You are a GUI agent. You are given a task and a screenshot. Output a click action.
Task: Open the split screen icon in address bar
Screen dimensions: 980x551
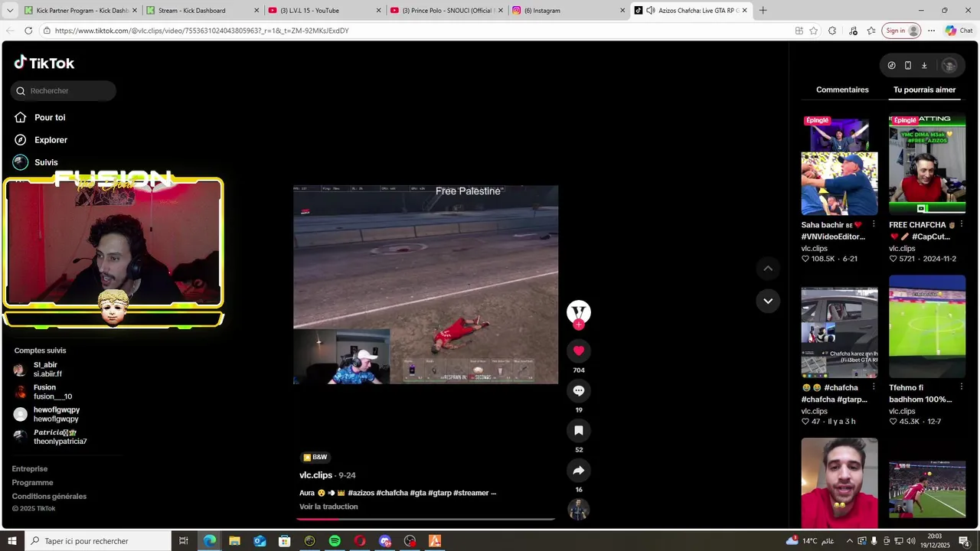pyautogui.click(x=799, y=31)
